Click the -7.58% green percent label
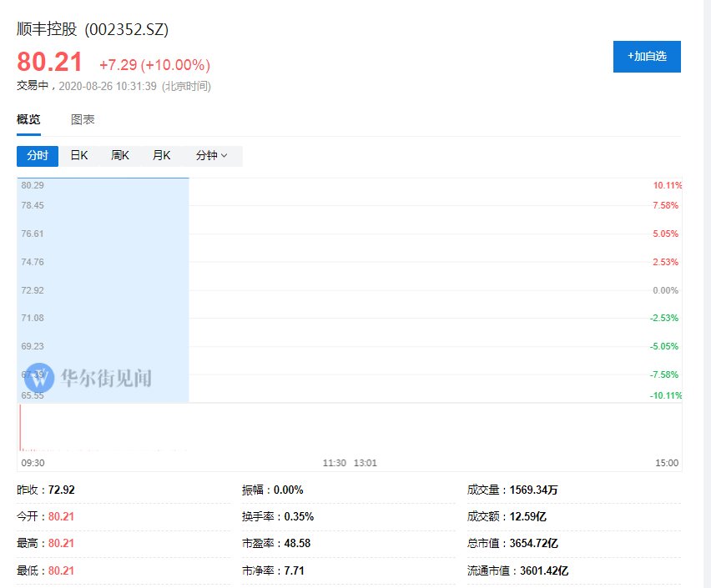Viewport: 711px width, 588px height. (664, 375)
